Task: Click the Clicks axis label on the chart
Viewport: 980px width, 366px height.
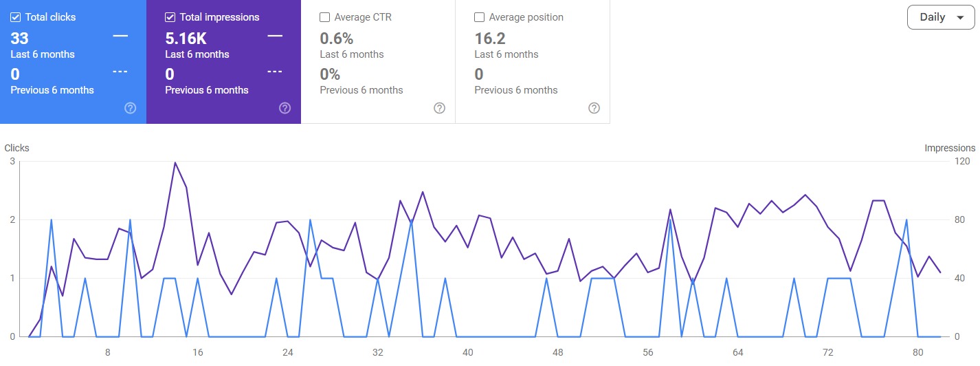Action: tap(17, 148)
